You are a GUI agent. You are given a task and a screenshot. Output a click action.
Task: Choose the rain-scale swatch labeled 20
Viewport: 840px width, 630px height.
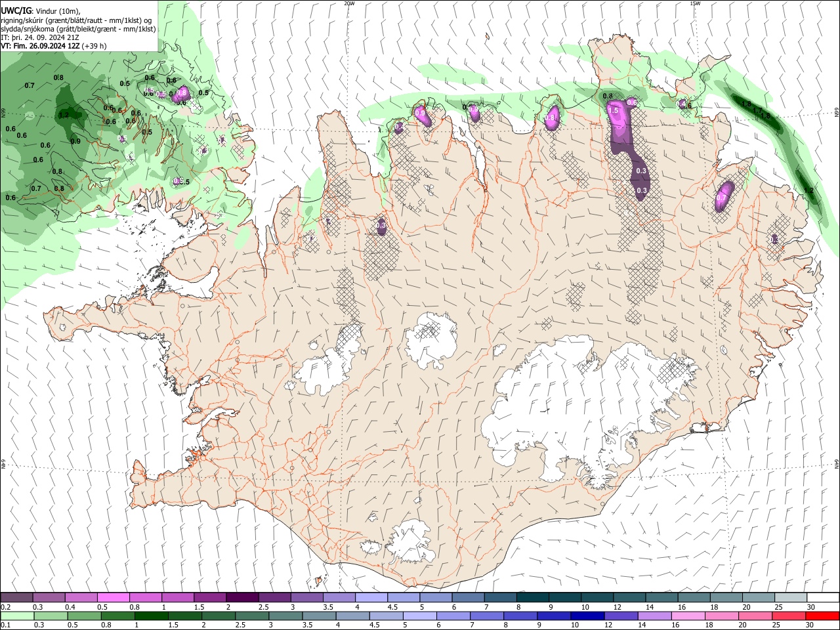click(755, 616)
